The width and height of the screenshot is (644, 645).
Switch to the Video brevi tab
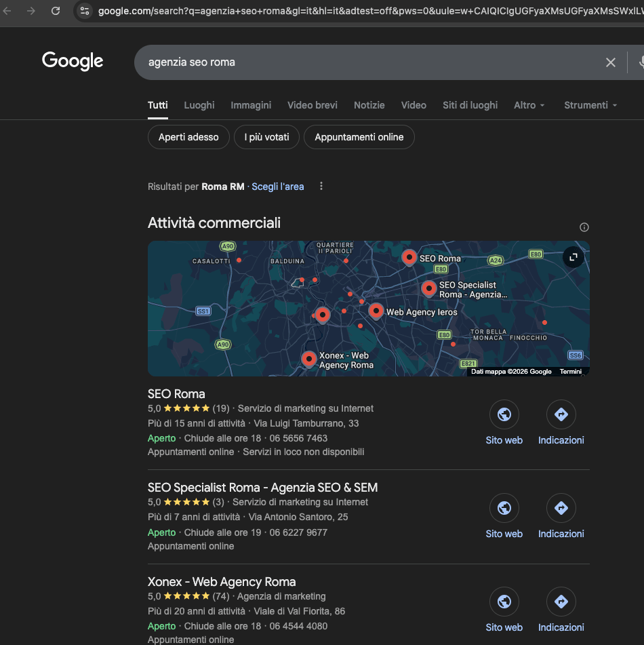(x=313, y=105)
